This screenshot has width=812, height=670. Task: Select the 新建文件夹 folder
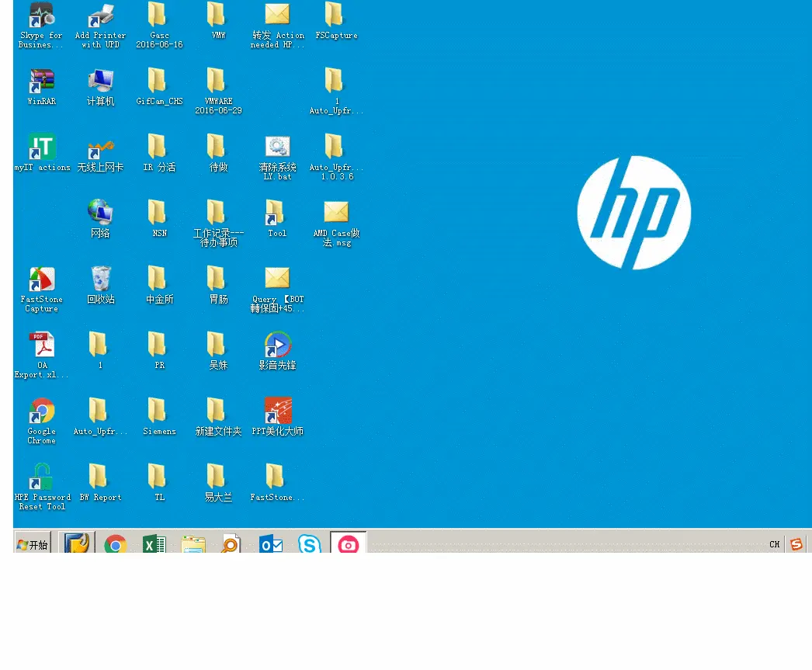coord(218,416)
